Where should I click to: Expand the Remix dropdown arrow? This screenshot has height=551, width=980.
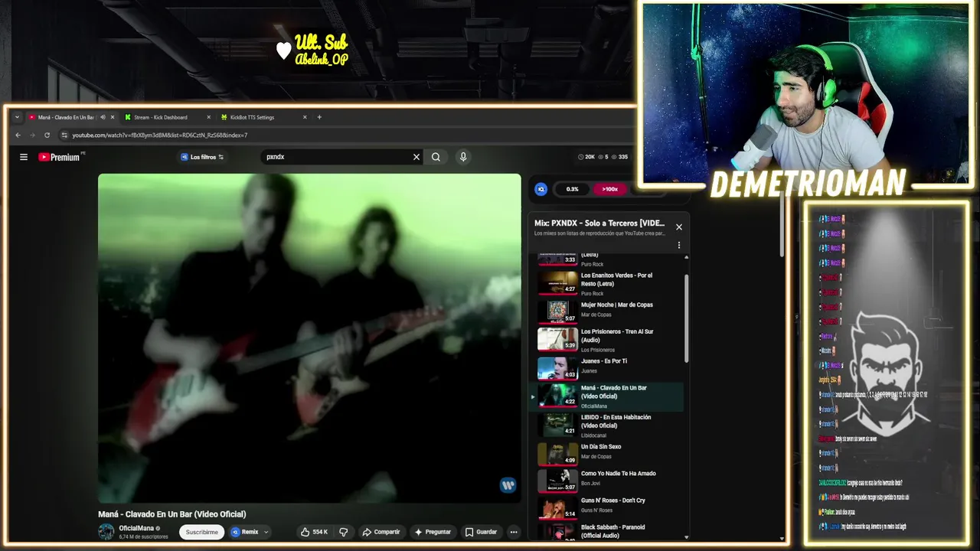coord(266,532)
